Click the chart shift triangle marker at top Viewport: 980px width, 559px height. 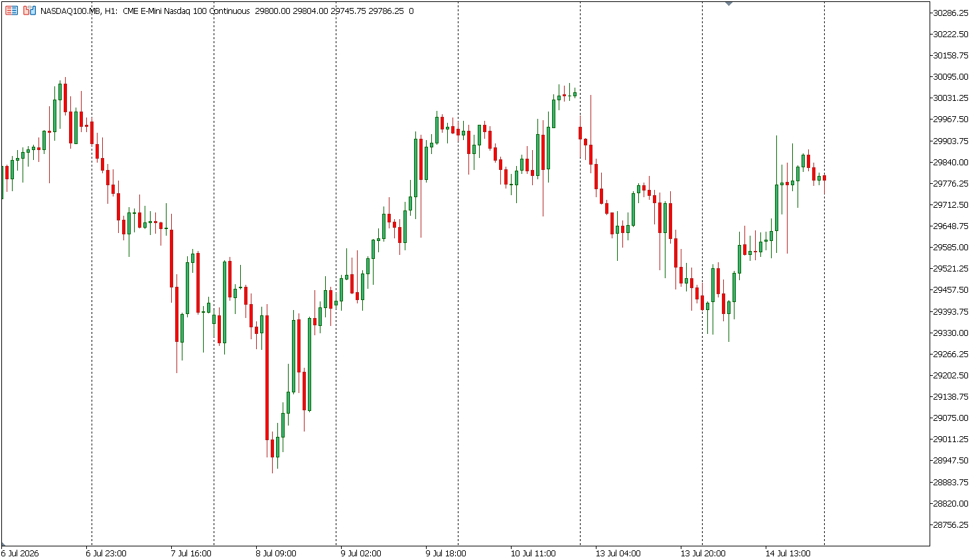(x=729, y=3)
